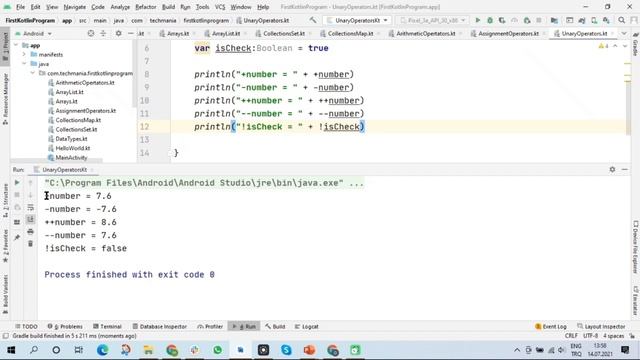The width and height of the screenshot is (640, 360).
Task: Start debugging with the bug icon
Action: click(x=490, y=20)
